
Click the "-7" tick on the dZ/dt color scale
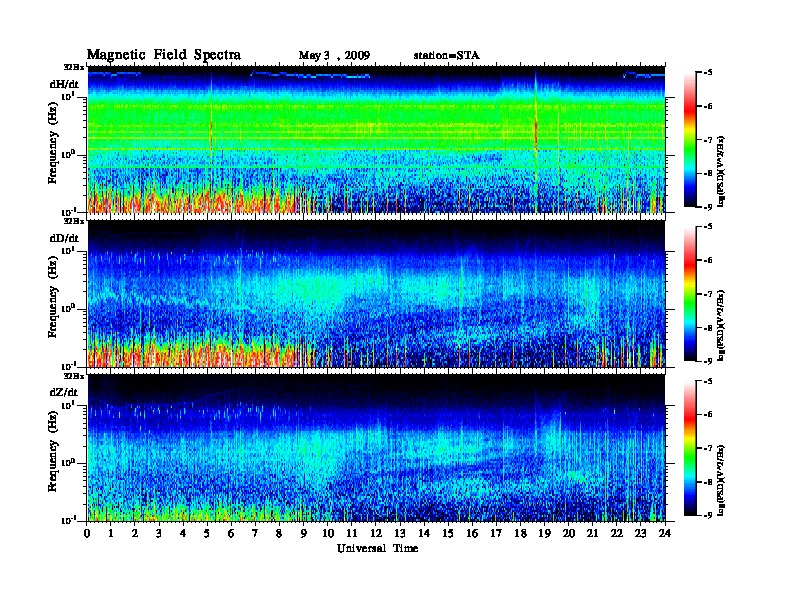pyautogui.click(x=708, y=448)
